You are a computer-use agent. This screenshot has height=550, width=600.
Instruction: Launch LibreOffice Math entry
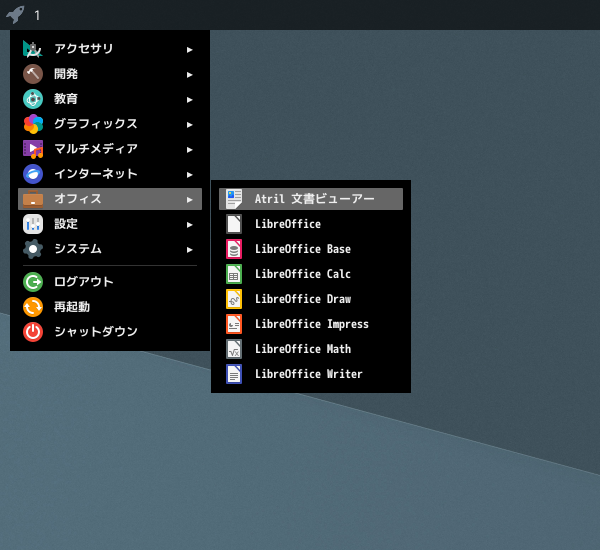[311, 349]
